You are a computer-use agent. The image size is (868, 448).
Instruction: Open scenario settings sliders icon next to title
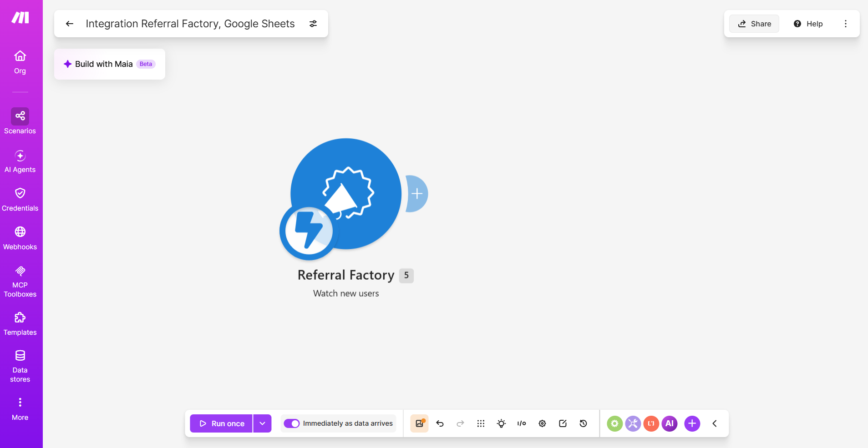pos(313,24)
